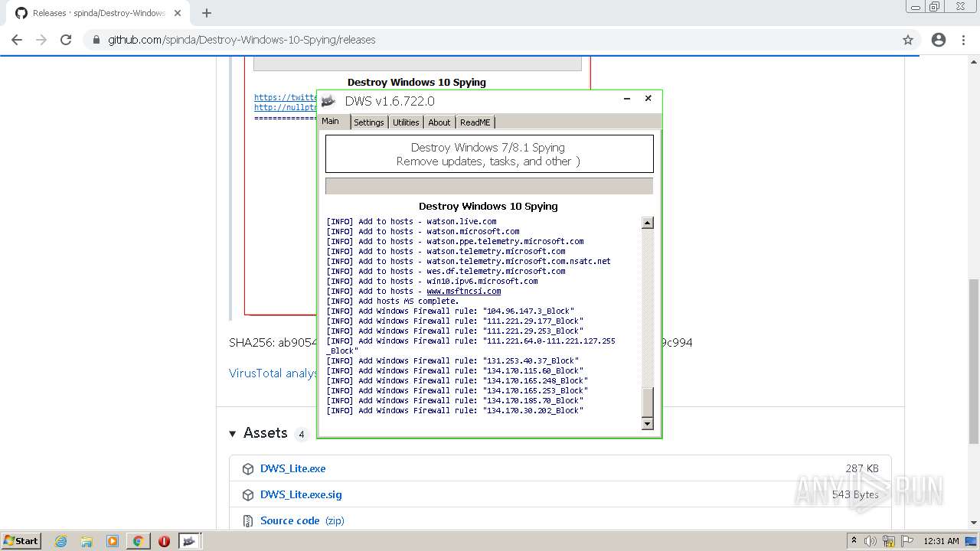Open the About tab in DWS

439,122
